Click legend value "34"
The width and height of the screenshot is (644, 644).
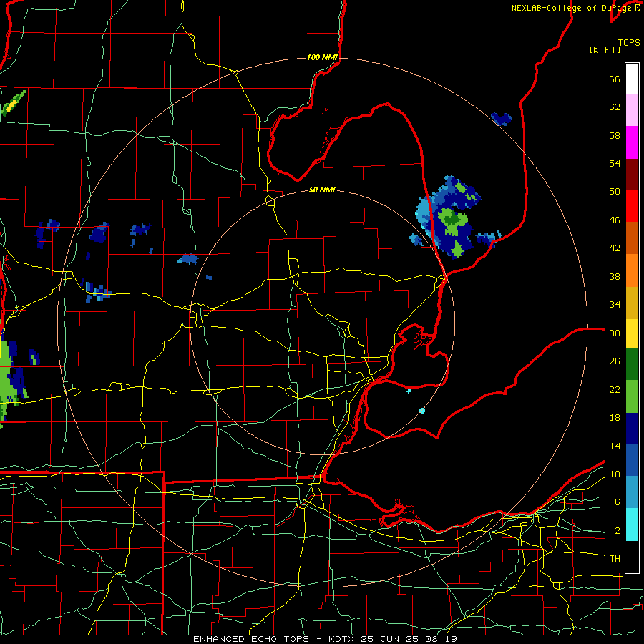coord(615,304)
